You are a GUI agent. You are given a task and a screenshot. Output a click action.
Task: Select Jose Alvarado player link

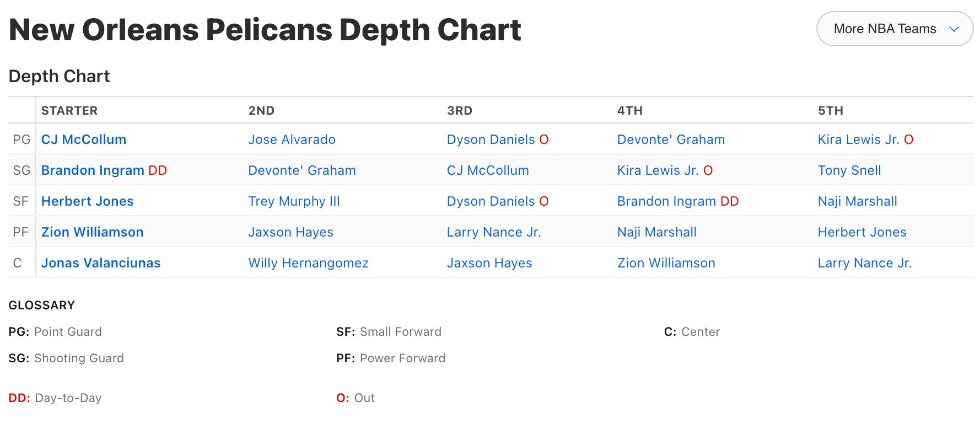click(x=292, y=140)
